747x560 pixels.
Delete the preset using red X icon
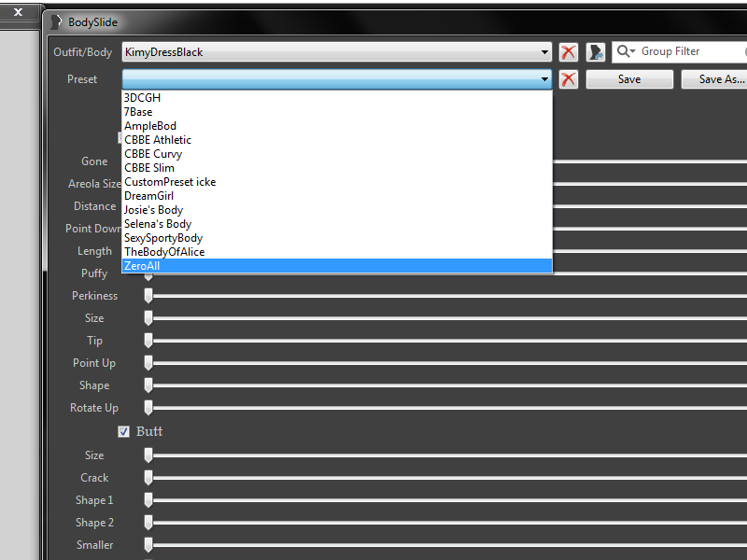click(568, 79)
